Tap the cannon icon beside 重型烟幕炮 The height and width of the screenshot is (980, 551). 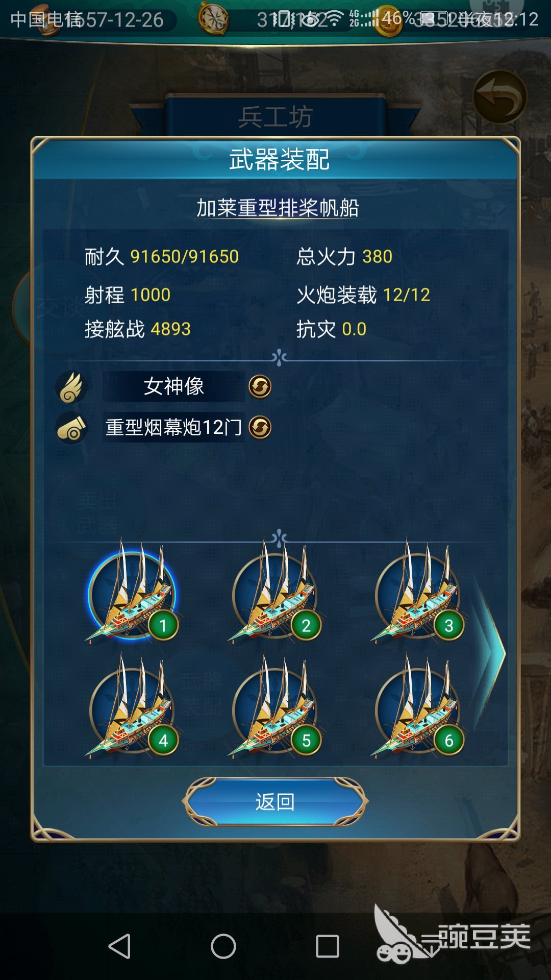(x=71, y=428)
